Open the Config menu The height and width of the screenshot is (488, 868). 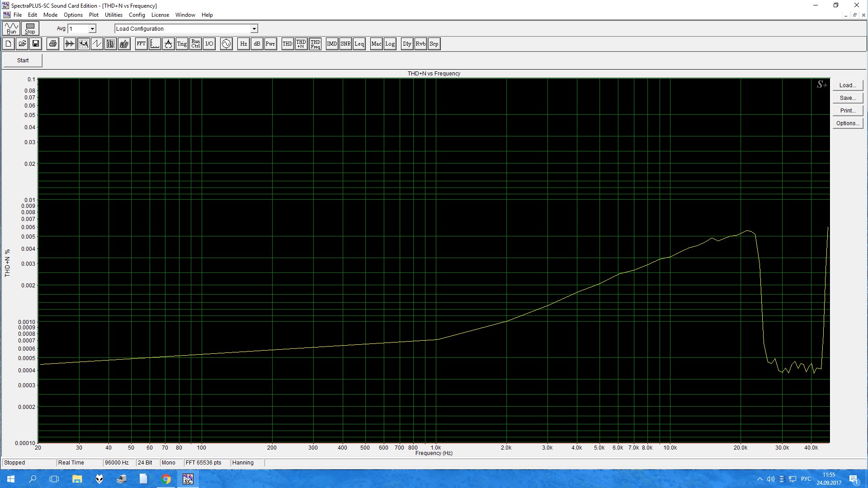click(137, 15)
